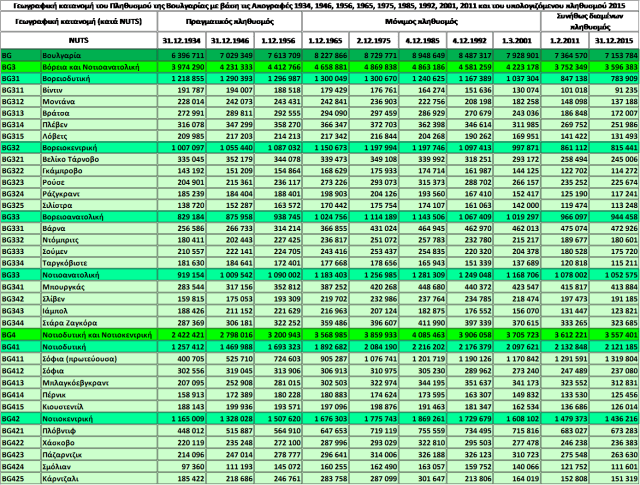Screen dimensions: 640x485
Task: Click the BG3 region code cell
Action: (20, 66)
